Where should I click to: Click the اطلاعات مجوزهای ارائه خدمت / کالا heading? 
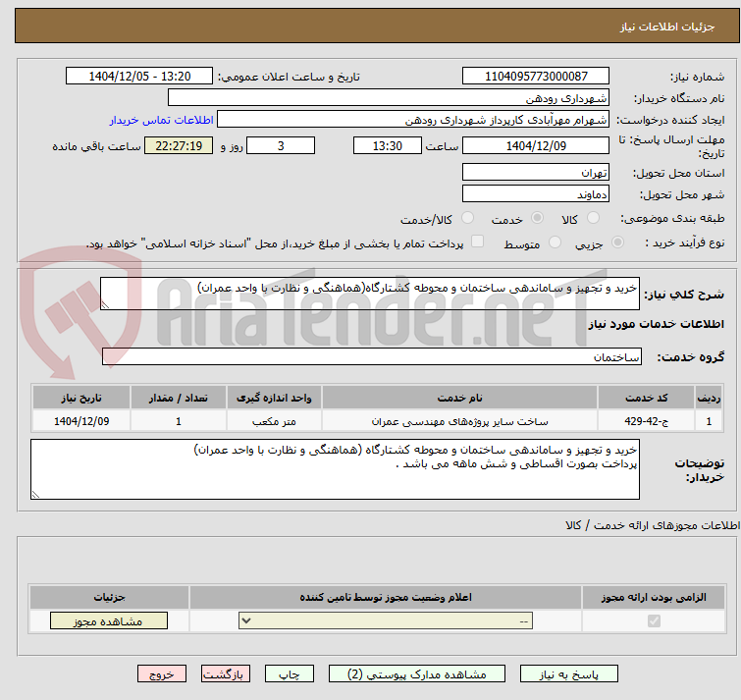click(x=653, y=525)
